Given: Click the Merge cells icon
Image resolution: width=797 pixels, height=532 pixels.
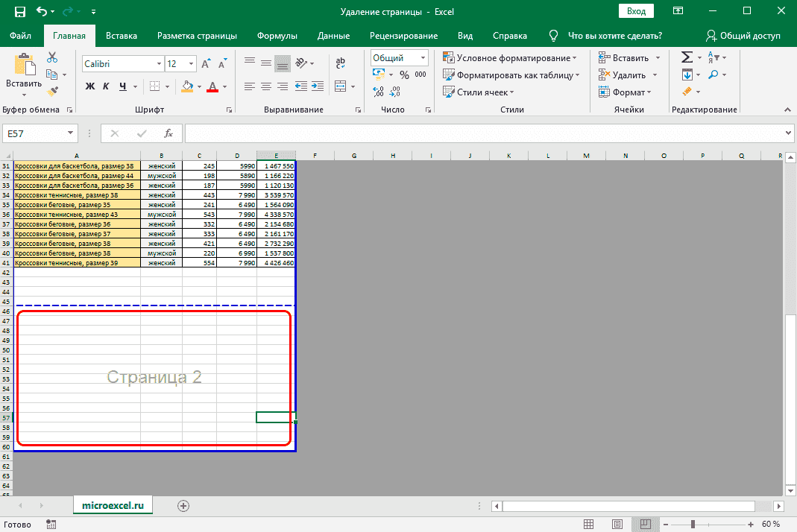Looking at the screenshot, I should tap(341, 86).
